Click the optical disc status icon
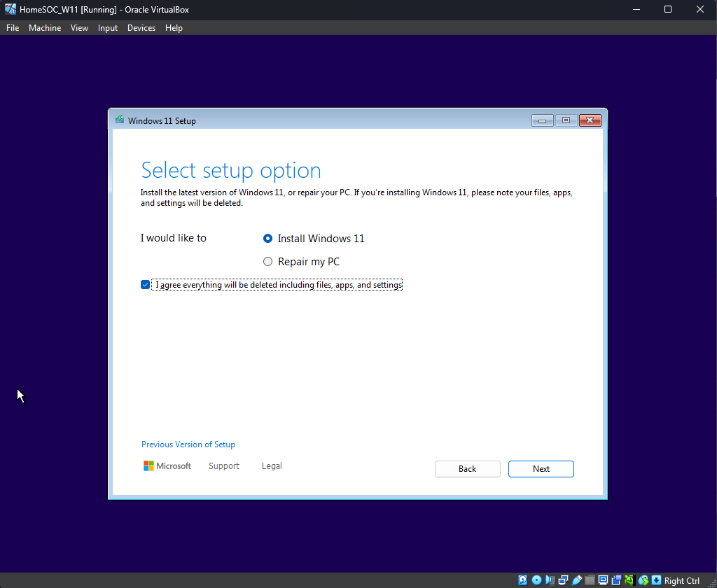Image resolution: width=717 pixels, height=588 pixels. 536,580
